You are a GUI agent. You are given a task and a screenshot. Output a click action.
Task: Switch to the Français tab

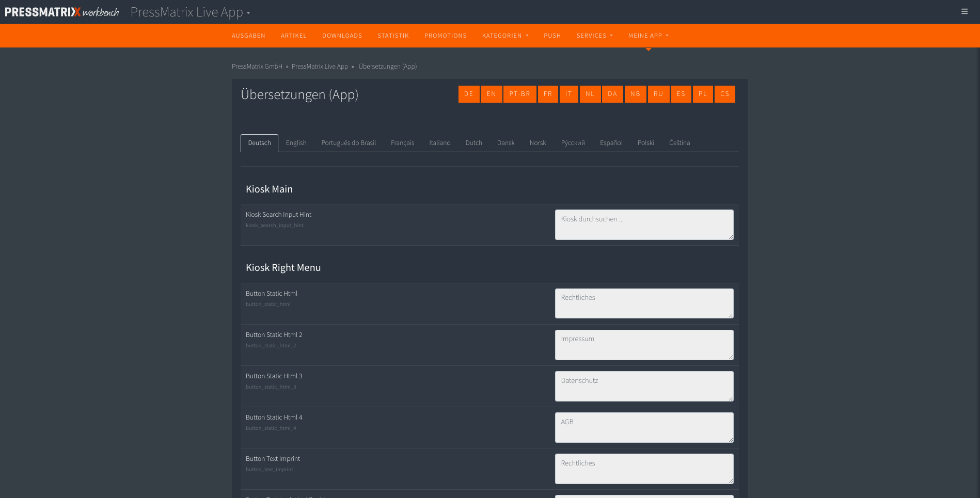(x=403, y=143)
